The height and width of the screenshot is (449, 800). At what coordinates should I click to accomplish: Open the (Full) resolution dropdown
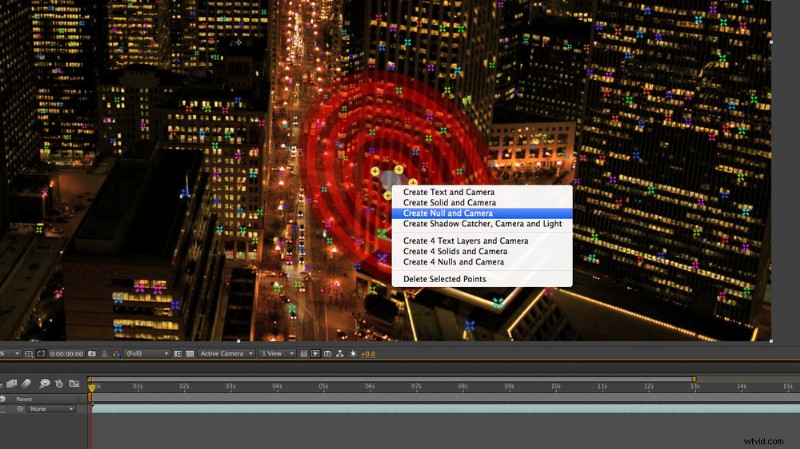pyautogui.click(x=147, y=354)
